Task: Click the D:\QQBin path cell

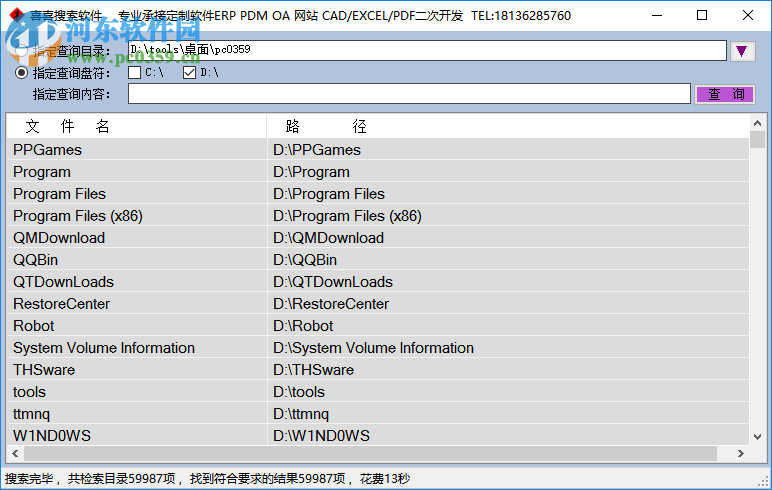Action: [508, 260]
